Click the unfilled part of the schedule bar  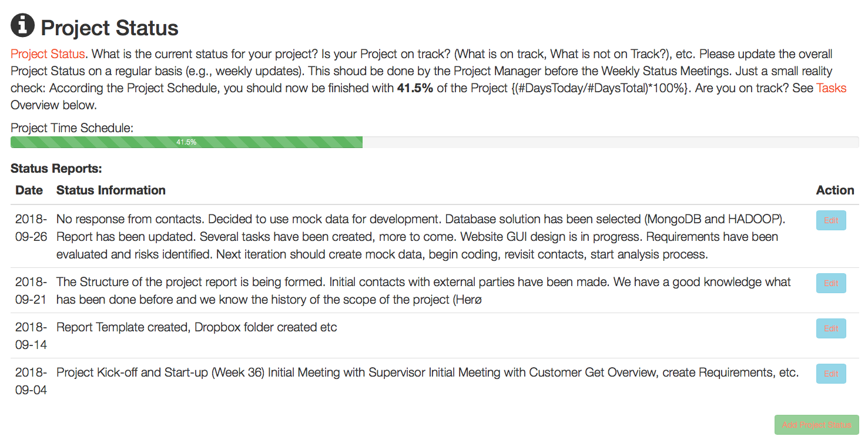point(611,142)
